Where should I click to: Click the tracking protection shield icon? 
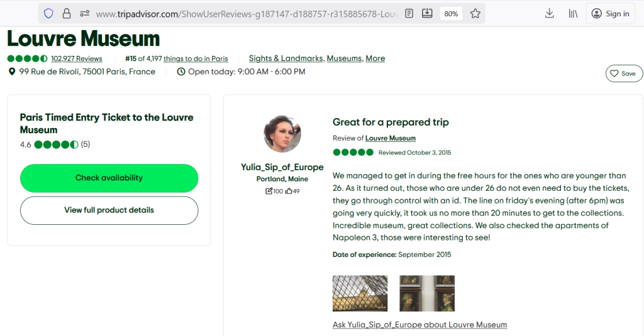(x=49, y=14)
